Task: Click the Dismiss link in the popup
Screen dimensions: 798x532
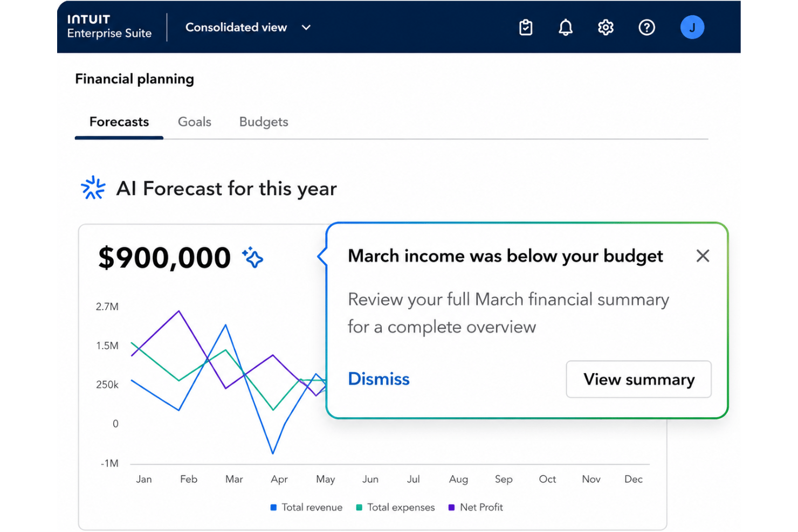Action: tap(379, 379)
